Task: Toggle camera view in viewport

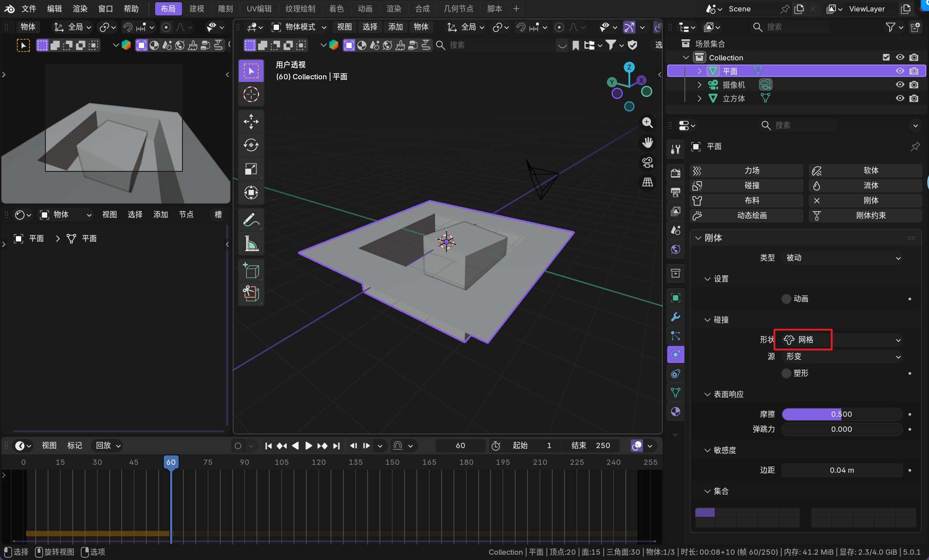Action: [647, 163]
